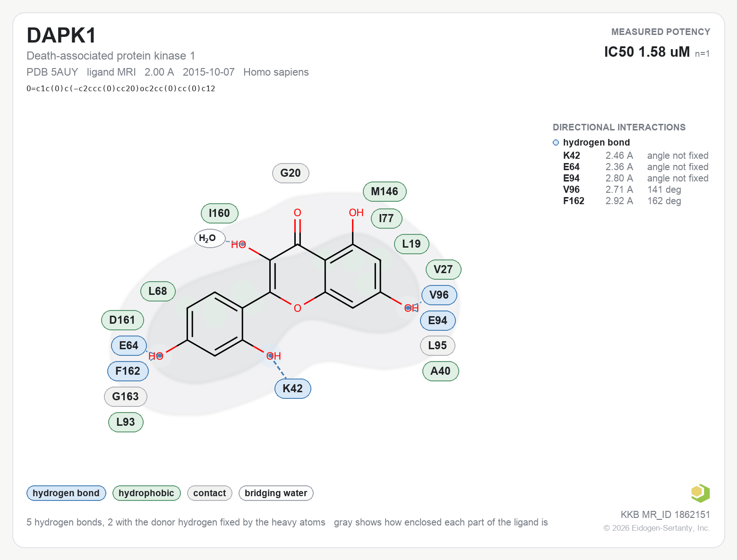Select the D161 residue label

click(122, 320)
